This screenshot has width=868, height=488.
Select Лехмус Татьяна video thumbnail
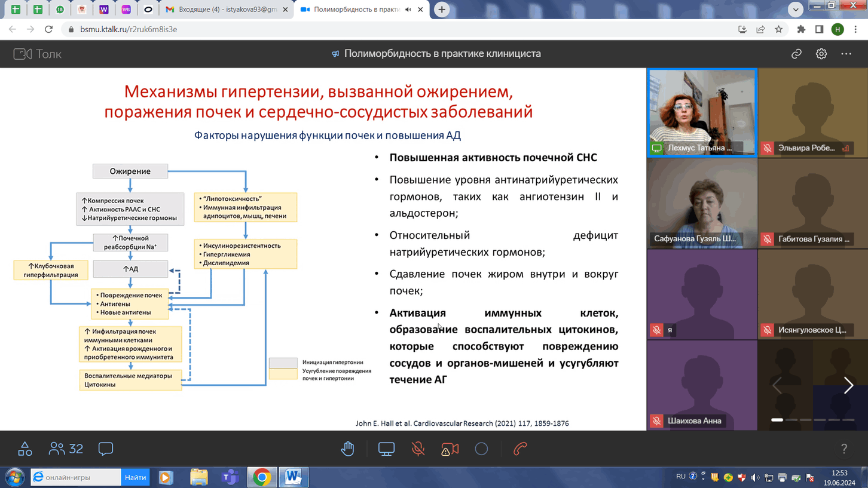click(702, 112)
